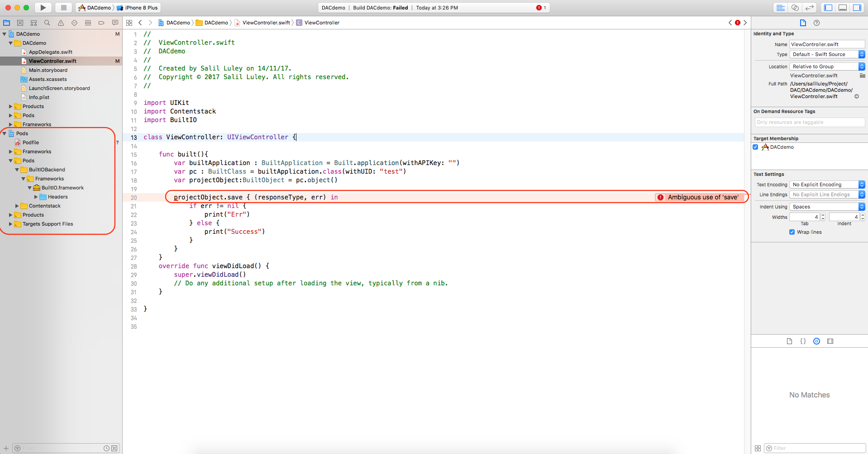Open the project navigator tab
The width and height of the screenshot is (868, 454).
tap(7, 23)
